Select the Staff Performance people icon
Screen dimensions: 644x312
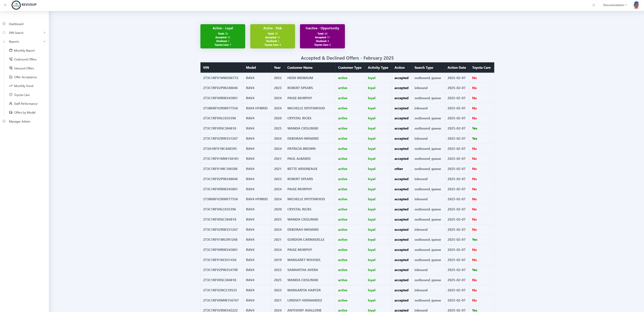pos(11,104)
